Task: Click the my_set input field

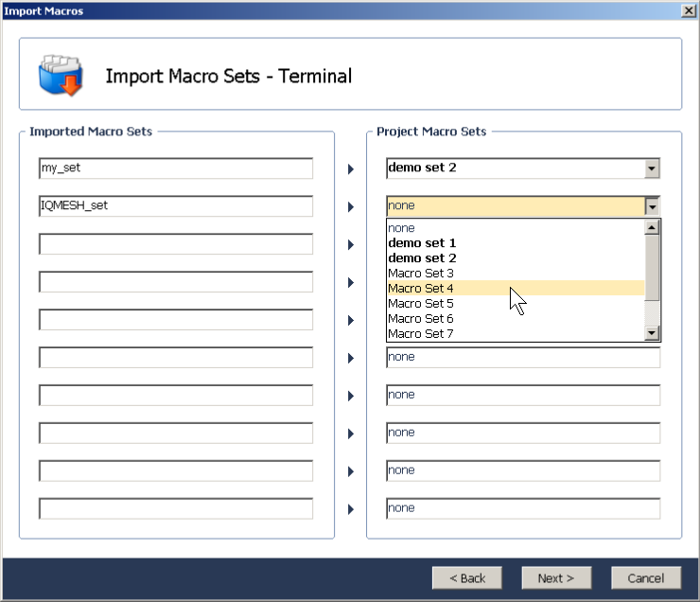Action: tap(176, 168)
